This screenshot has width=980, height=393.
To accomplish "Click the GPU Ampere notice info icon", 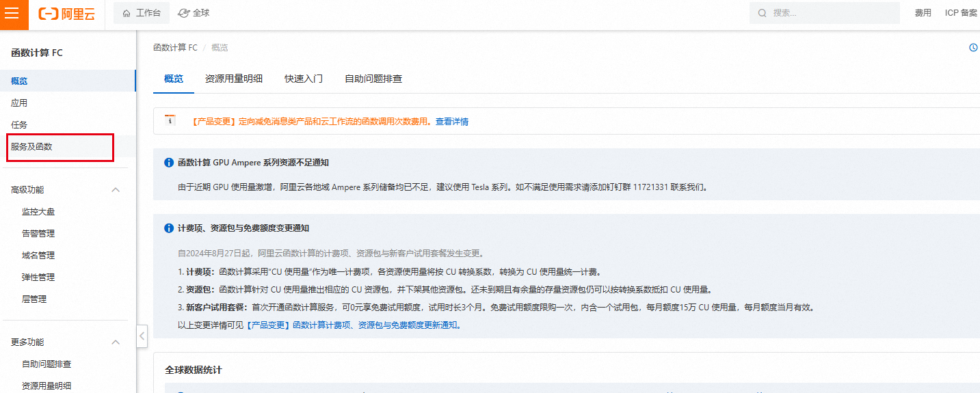I will pos(169,163).
